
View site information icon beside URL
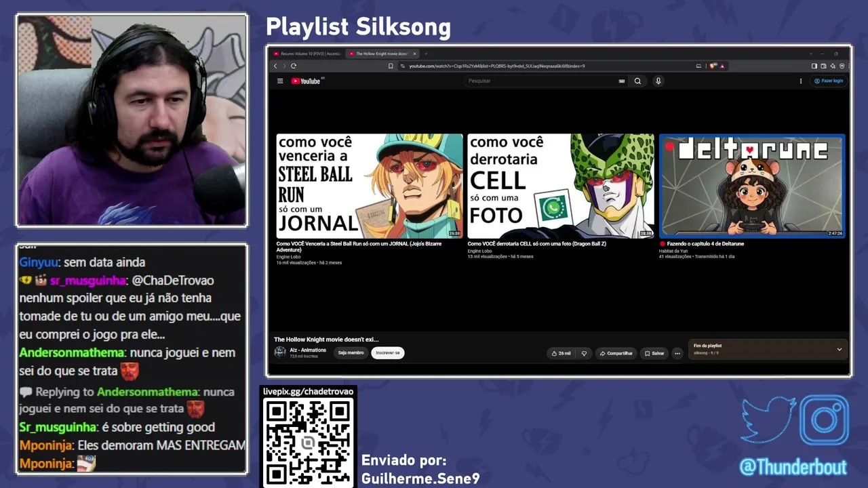click(403, 66)
